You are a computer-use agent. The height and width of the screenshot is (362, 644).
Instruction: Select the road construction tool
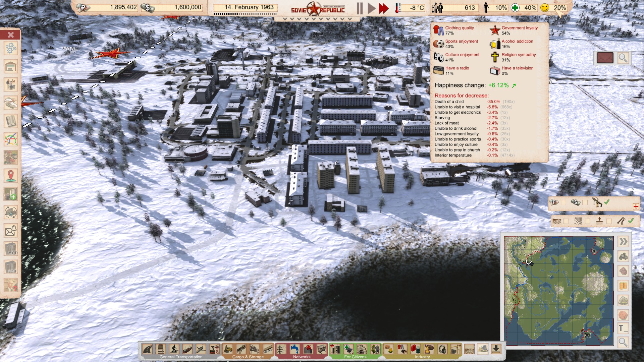click(147, 349)
